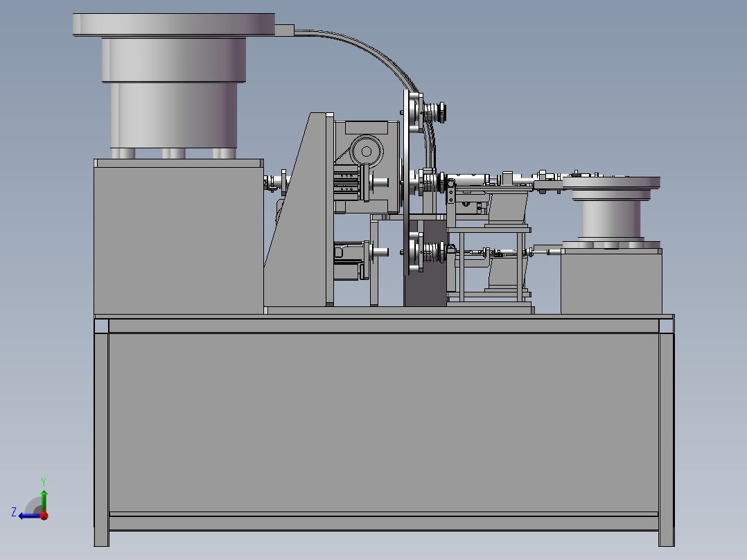Select the motor gearbox with circular cover

[367, 167]
